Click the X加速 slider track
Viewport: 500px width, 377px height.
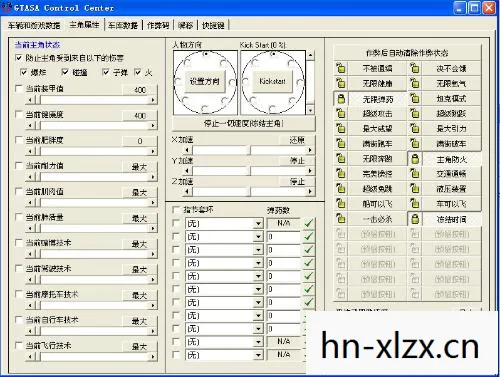pos(248,150)
